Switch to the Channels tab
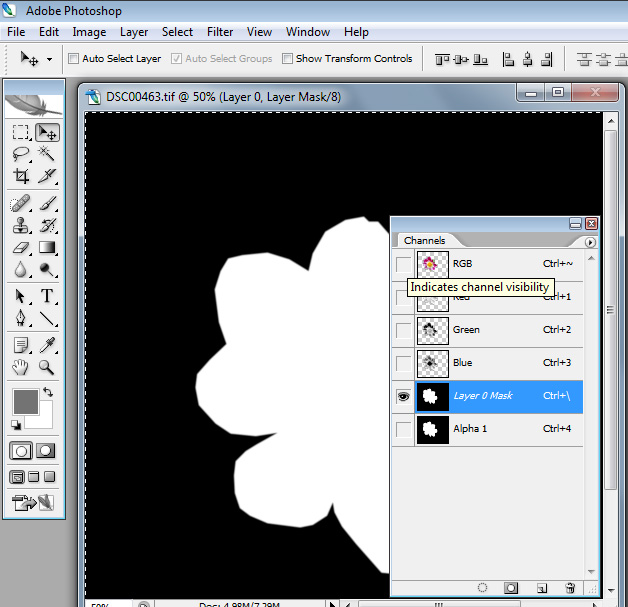Image resolution: width=628 pixels, height=607 pixels. (424, 241)
